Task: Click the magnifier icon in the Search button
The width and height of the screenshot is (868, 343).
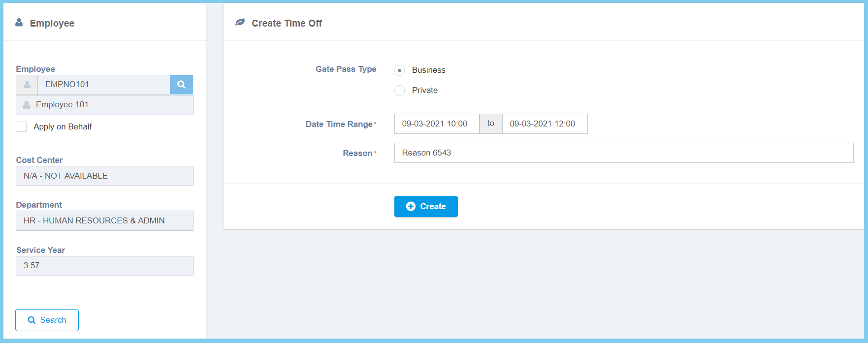Action: click(x=32, y=320)
